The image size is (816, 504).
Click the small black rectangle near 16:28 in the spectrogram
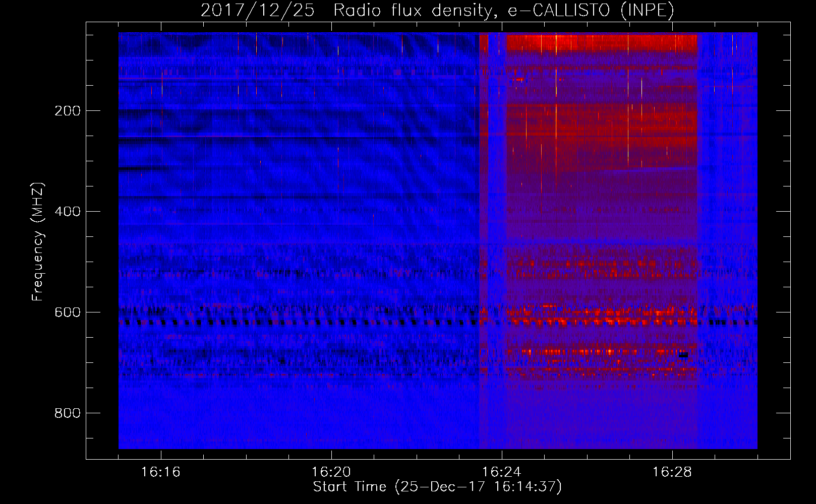click(x=683, y=355)
